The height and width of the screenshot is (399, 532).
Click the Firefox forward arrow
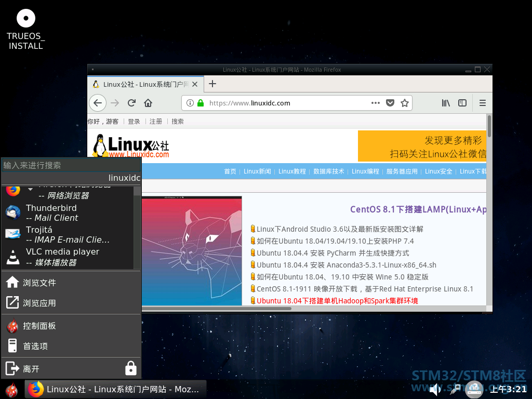[115, 103]
